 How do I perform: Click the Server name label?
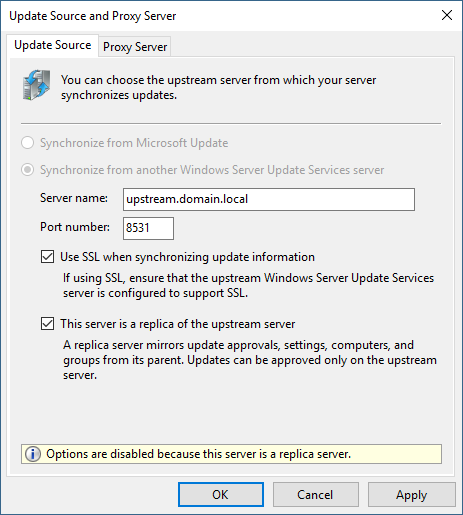pyautogui.click(x=74, y=198)
